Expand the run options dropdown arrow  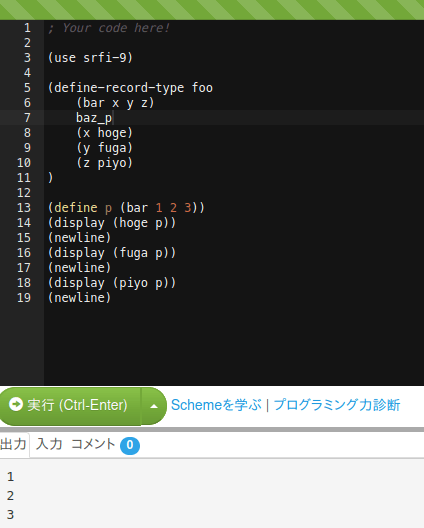154,406
